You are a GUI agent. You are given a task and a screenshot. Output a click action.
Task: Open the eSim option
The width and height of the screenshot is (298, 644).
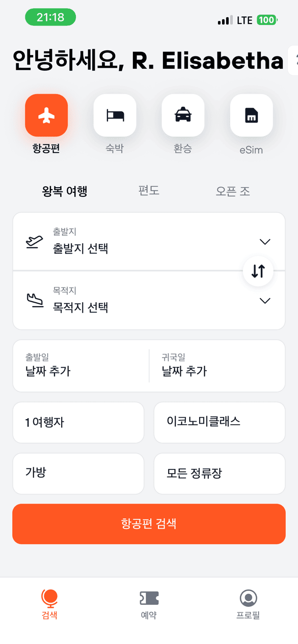251,115
